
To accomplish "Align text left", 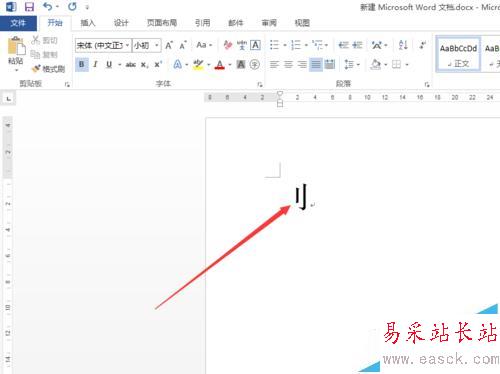I will tap(274, 64).
